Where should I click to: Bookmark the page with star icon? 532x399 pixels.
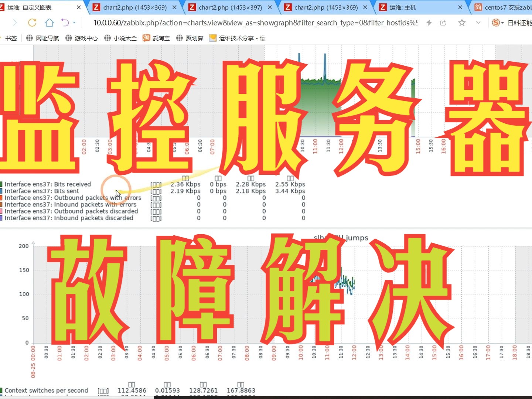[461, 23]
